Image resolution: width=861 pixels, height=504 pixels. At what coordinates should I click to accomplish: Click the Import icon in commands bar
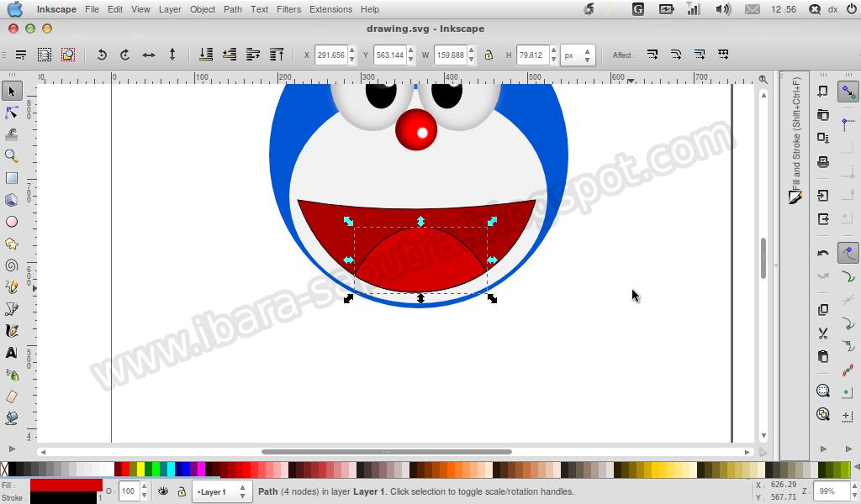822,196
